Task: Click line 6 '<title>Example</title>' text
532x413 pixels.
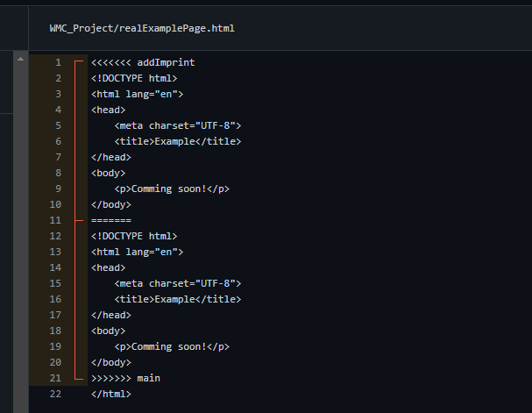Action: click(x=178, y=141)
